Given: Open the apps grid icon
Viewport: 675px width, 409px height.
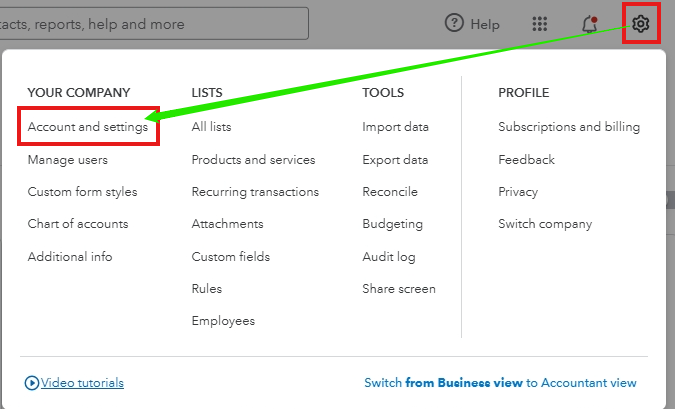Looking at the screenshot, I should tap(540, 24).
